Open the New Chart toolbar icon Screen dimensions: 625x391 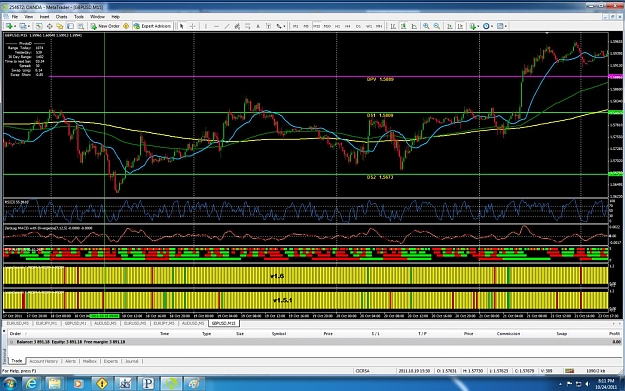9,26
